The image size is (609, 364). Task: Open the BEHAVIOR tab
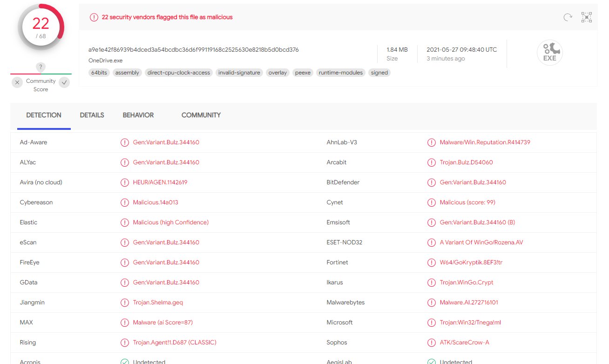pos(138,115)
